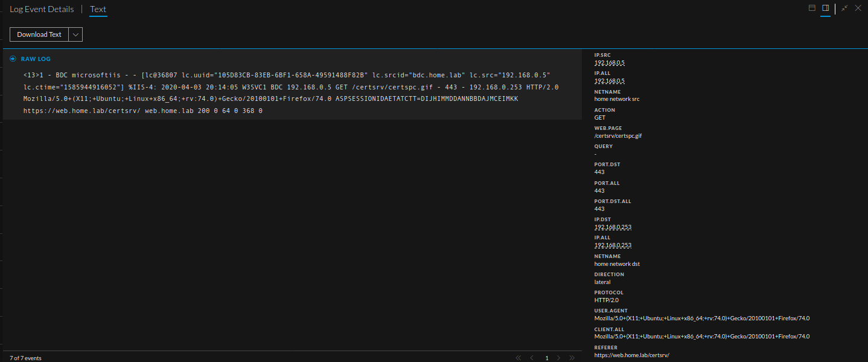868x362 pixels.
Task: Click the IP.SRC value 192.168.0.5
Action: (610, 62)
